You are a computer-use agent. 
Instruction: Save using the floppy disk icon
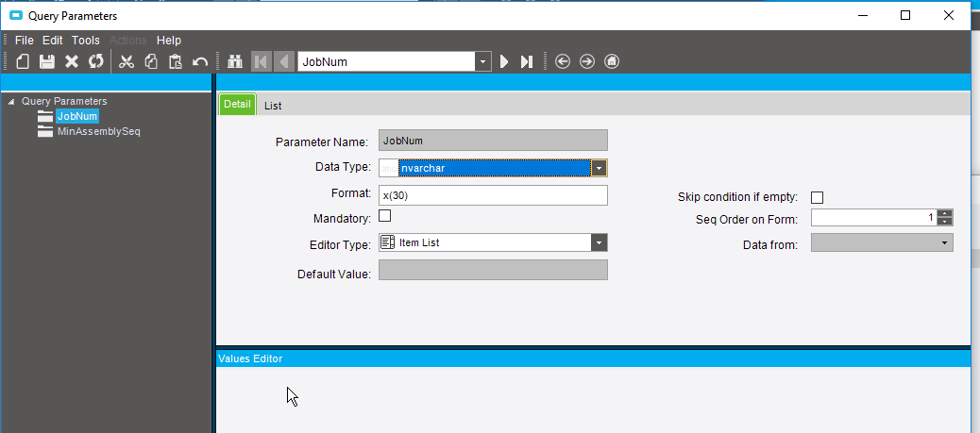click(47, 61)
